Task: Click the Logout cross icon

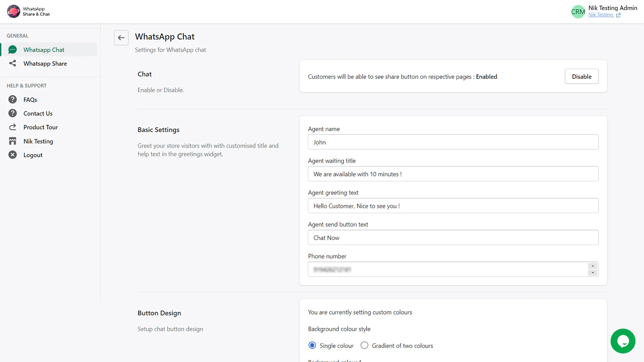Action: (x=13, y=155)
